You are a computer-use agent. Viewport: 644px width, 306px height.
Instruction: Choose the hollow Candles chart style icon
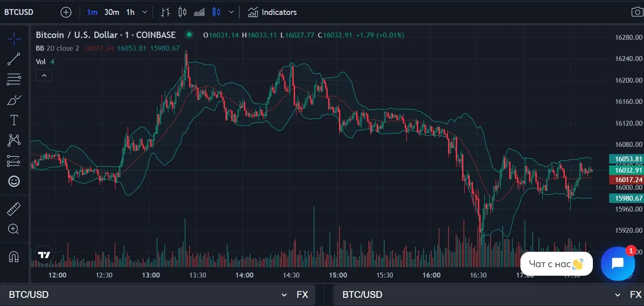click(x=182, y=12)
